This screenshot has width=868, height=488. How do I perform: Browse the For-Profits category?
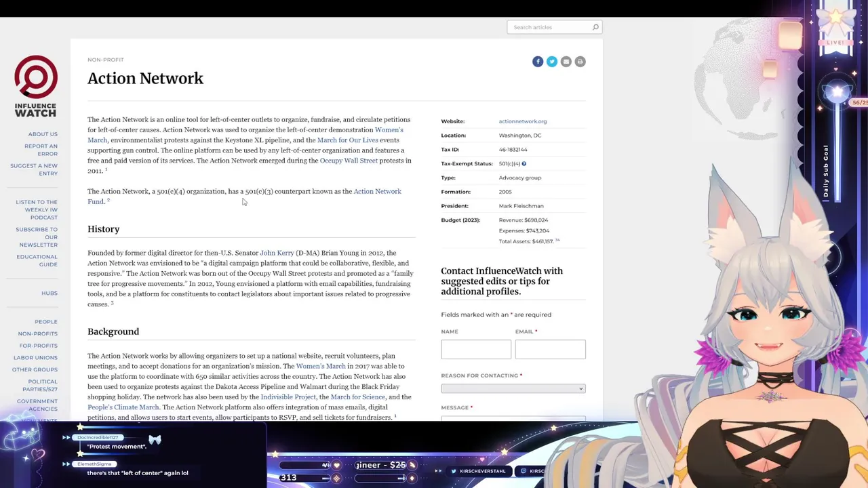(x=39, y=346)
